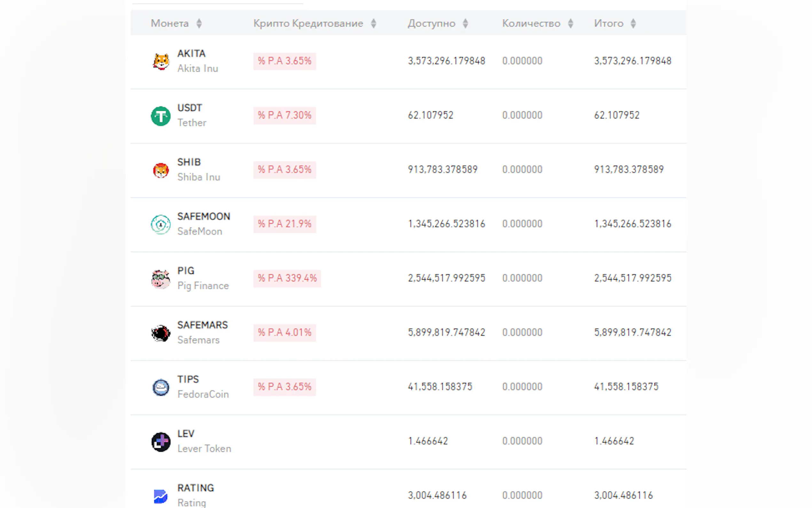This screenshot has height=508, width=812.
Task: Click the SHIB Shiba Inu coin icon
Action: (161, 170)
